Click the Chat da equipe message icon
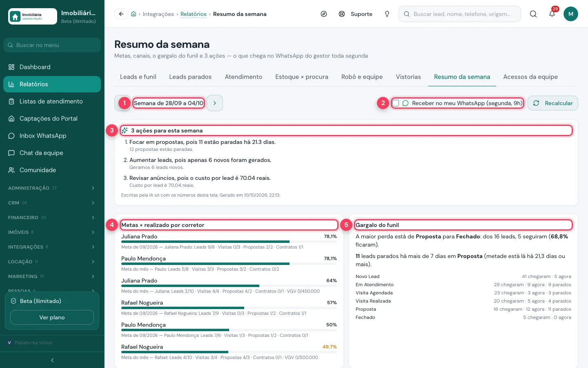The width and height of the screenshot is (588, 368). tap(11, 153)
